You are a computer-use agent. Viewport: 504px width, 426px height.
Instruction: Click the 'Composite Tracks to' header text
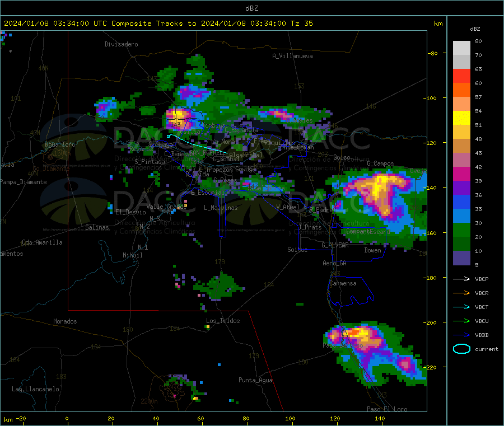tap(154, 24)
